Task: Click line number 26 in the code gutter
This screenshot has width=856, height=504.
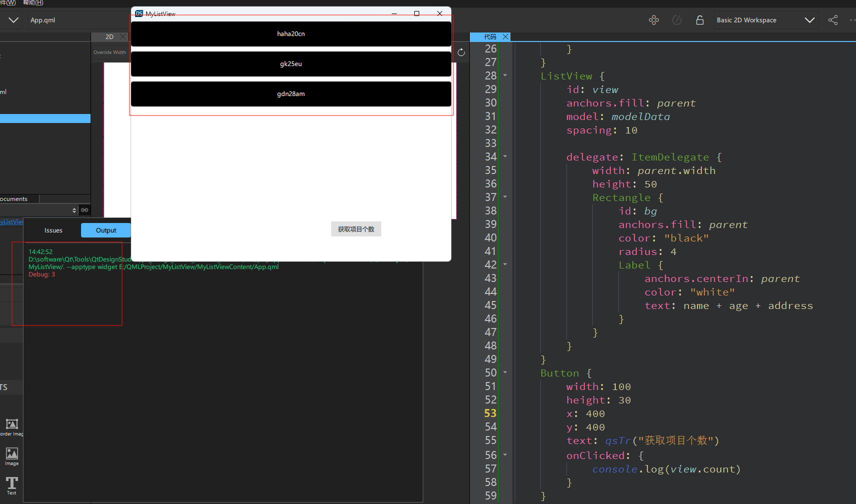Action: pyautogui.click(x=491, y=48)
